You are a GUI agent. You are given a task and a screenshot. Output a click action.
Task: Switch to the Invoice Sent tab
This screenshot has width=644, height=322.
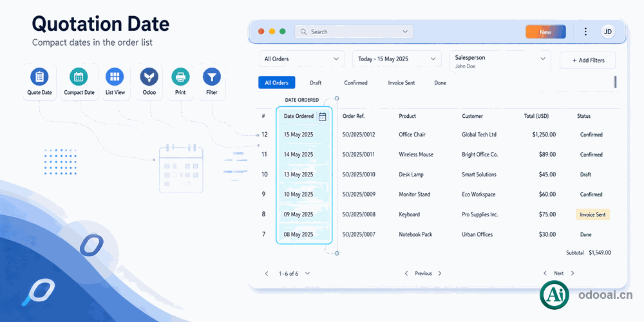[x=401, y=83]
